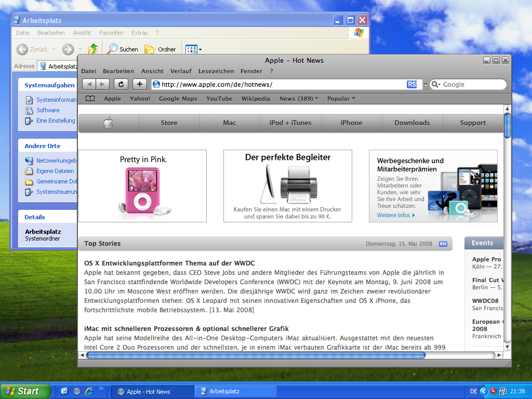
Task: Open the Google Maps bookmark
Action: tap(178, 99)
